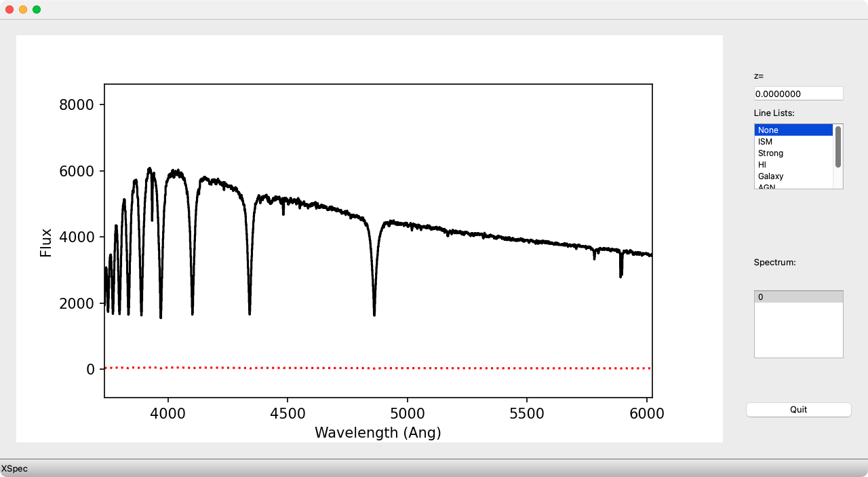Select the ISM line list
This screenshot has width=868, height=477.
[x=793, y=142]
